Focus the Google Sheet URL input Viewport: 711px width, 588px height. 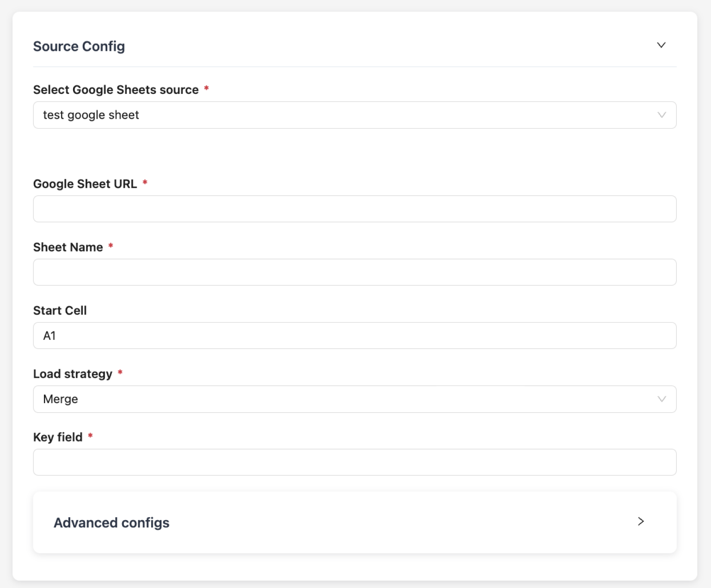click(x=354, y=208)
